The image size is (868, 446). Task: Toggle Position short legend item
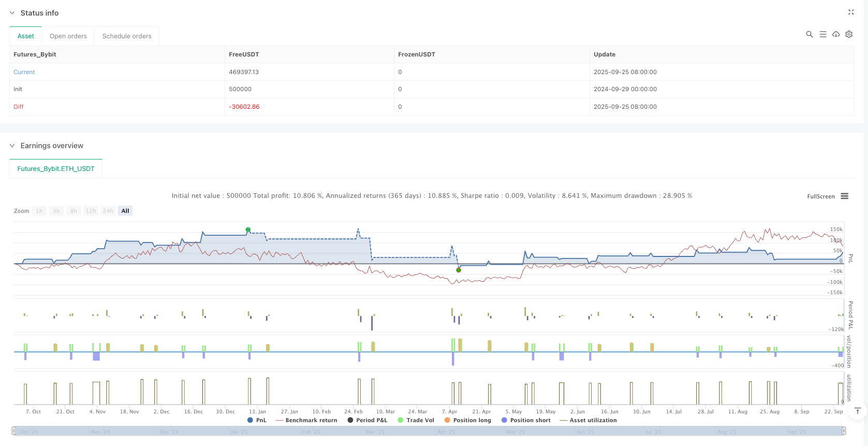point(525,420)
